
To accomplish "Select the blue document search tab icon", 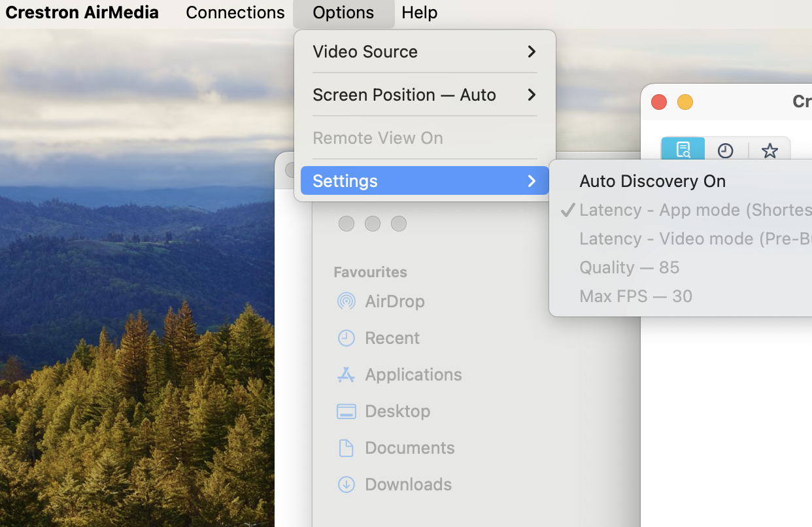I will (683, 150).
